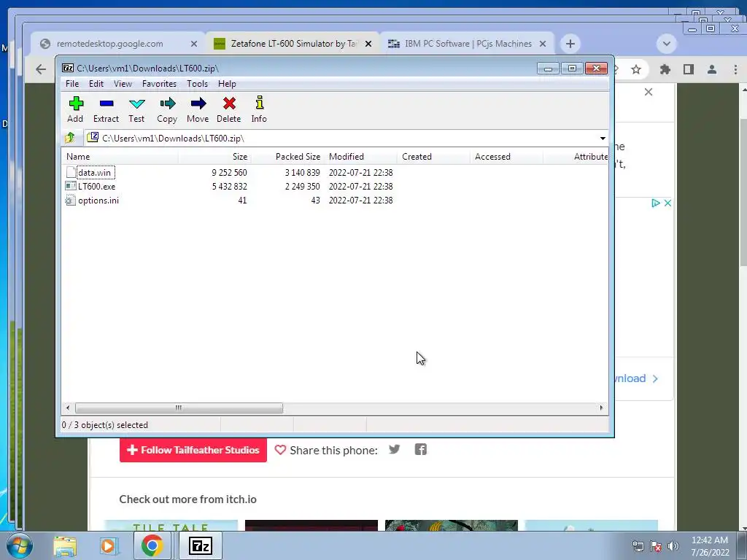Click the horizontal scrollbar thumb in 7-Zip
This screenshot has height=560, width=747.
tap(179, 408)
